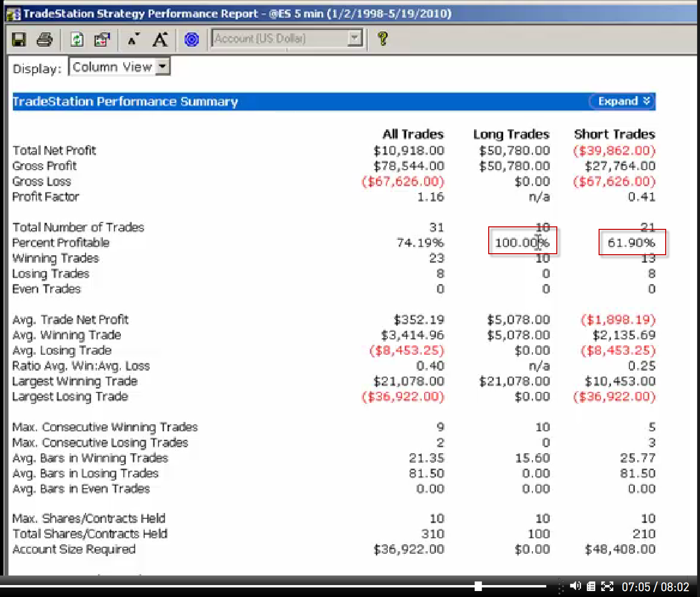This screenshot has width=700, height=597.
Task: Click the video progress slider handle
Action: coord(478,587)
